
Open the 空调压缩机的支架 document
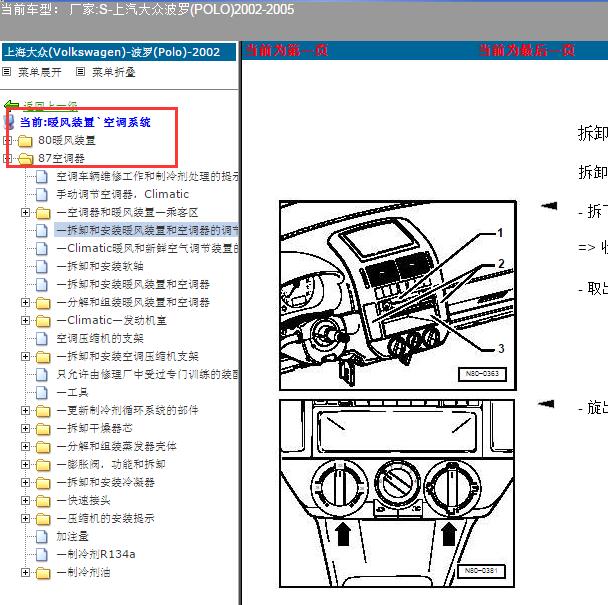pyautogui.click(x=100, y=338)
